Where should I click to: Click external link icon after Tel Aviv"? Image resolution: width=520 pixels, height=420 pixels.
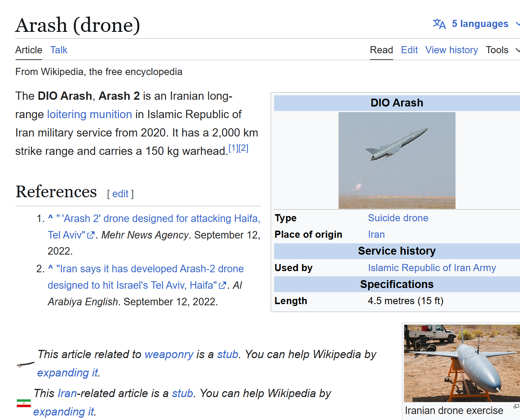[91, 235]
